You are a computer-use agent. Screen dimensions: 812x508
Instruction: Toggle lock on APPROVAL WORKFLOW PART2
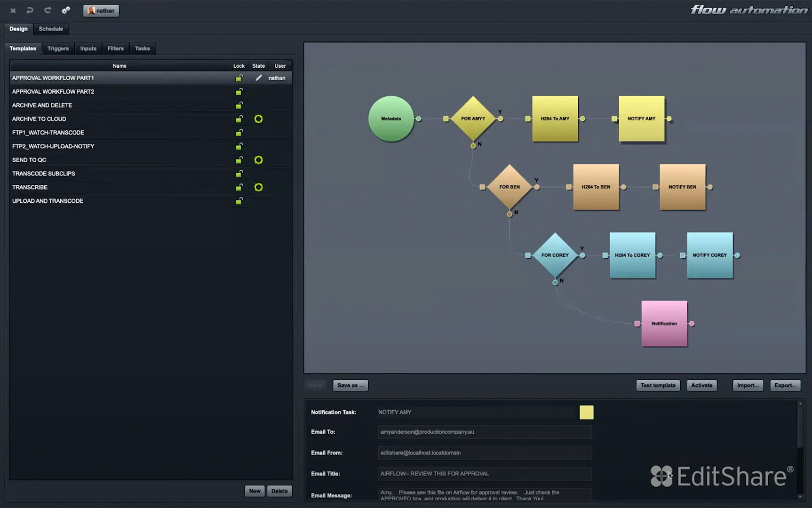tap(239, 92)
